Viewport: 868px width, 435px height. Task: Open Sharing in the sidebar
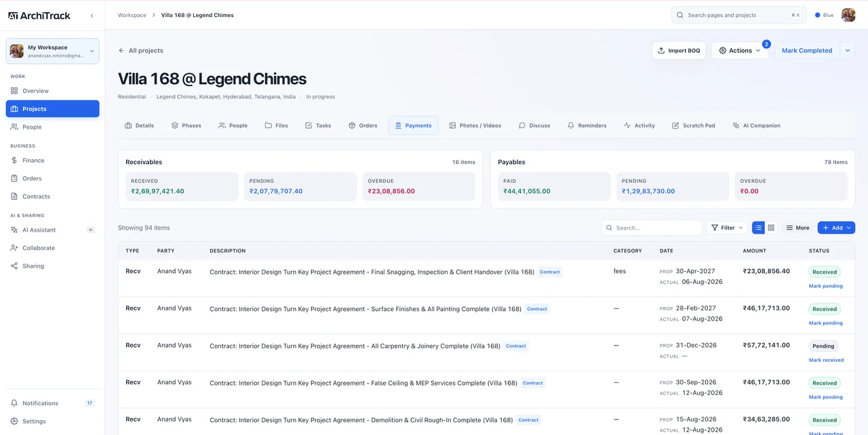53,266
